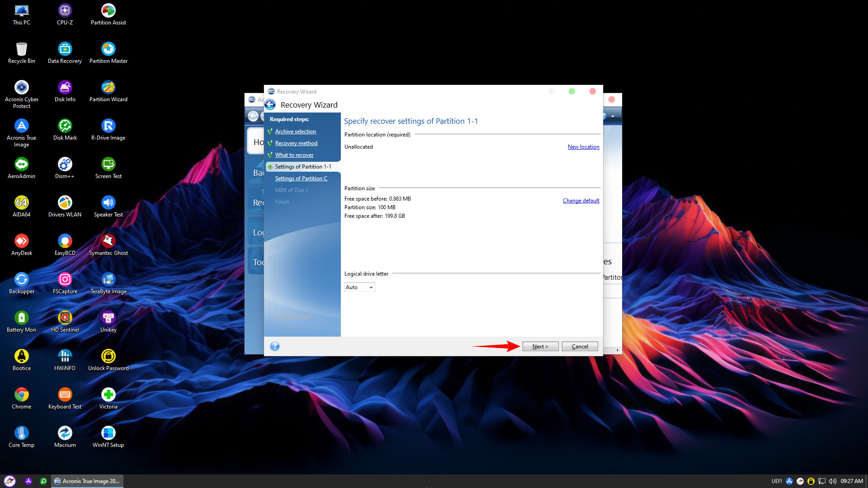Select Settings of Partition C step

tap(301, 178)
